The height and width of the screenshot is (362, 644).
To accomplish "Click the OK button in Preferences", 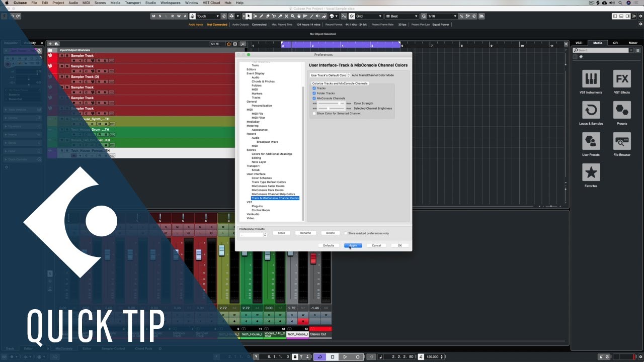I will (400, 245).
